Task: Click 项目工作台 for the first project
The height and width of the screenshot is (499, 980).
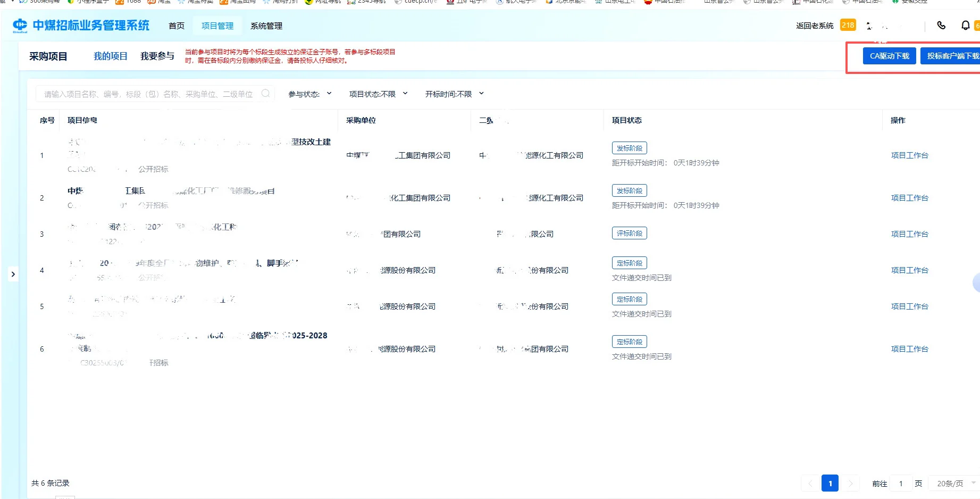Action: pos(909,155)
